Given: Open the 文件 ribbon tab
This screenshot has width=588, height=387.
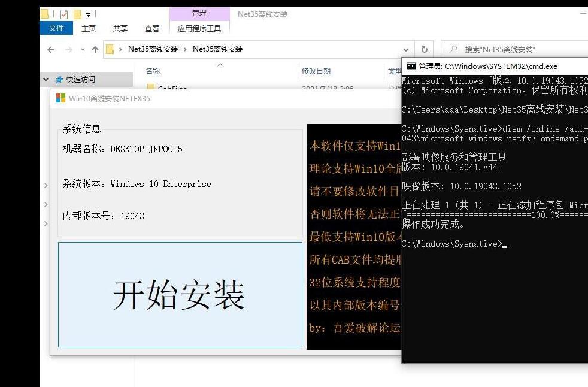Looking at the screenshot, I should tap(56, 28).
